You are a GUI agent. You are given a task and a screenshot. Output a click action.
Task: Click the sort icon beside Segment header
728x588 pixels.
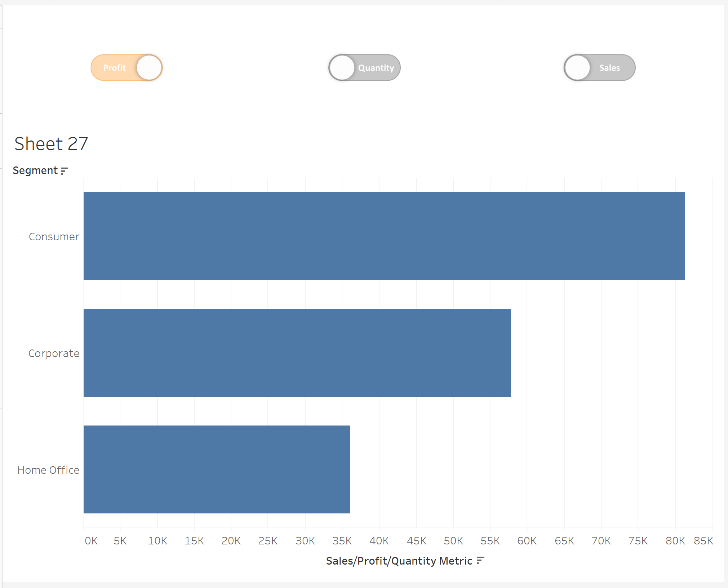pyautogui.click(x=65, y=171)
